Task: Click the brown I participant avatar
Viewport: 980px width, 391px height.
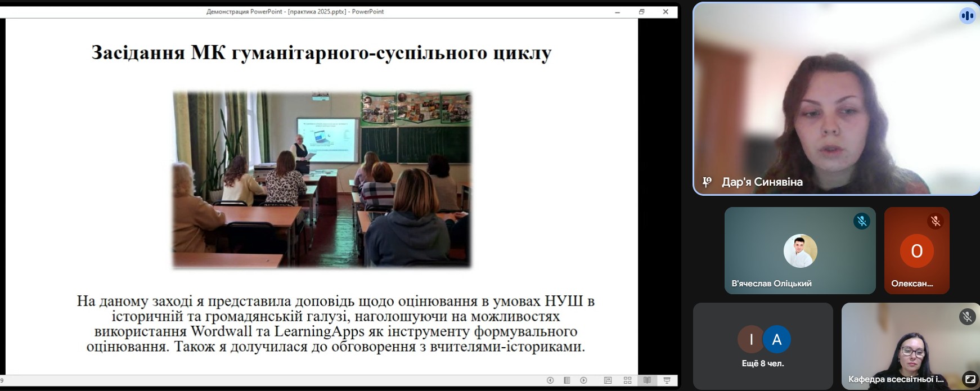Action: 751,339
